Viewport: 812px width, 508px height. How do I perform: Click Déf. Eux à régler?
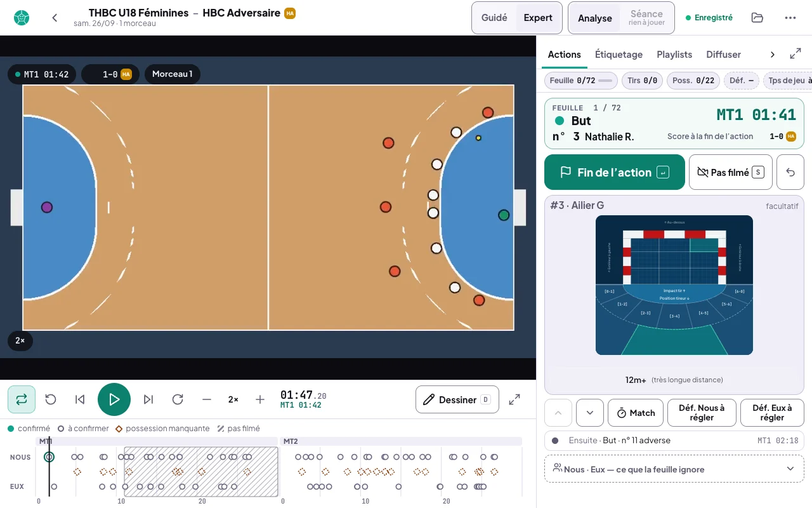pyautogui.click(x=772, y=413)
